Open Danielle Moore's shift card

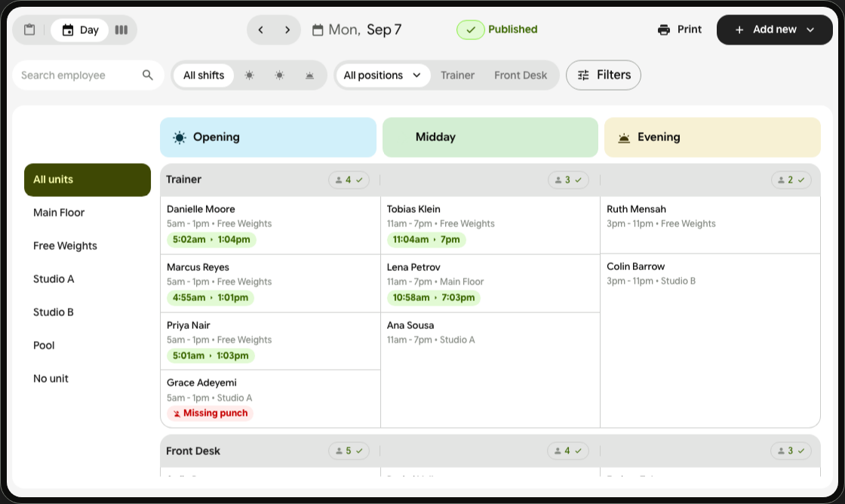(x=271, y=226)
